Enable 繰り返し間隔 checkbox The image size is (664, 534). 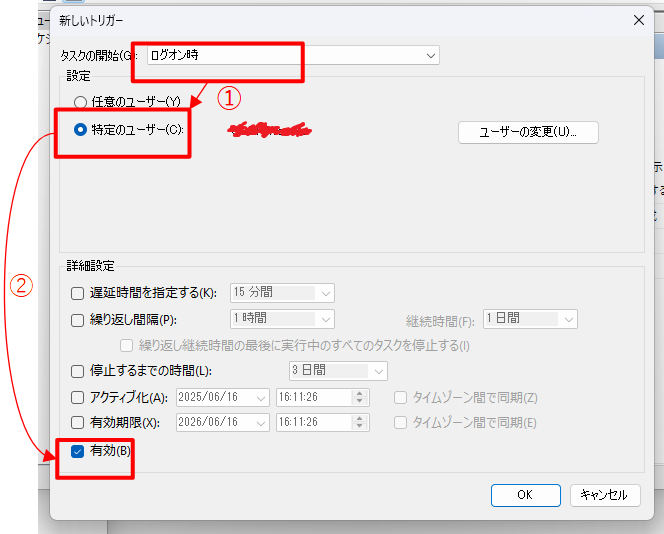77,320
